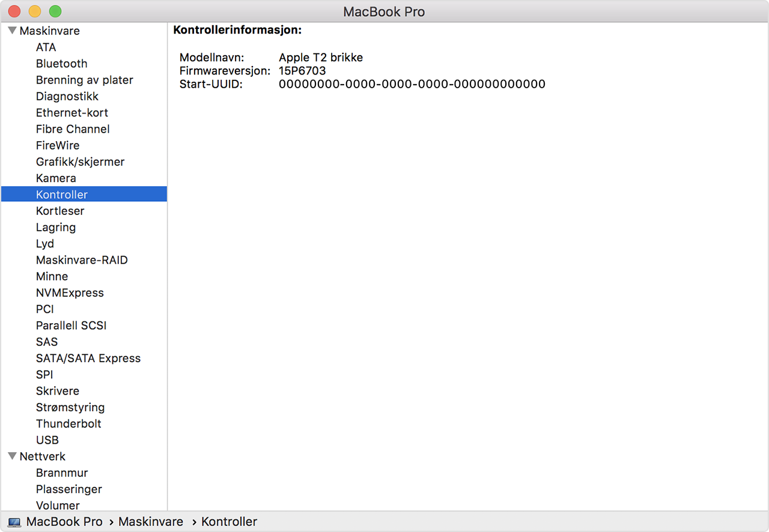This screenshot has height=532, width=769.
Task: Click the MacBook Pro icon in path bar
Action: click(14, 522)
